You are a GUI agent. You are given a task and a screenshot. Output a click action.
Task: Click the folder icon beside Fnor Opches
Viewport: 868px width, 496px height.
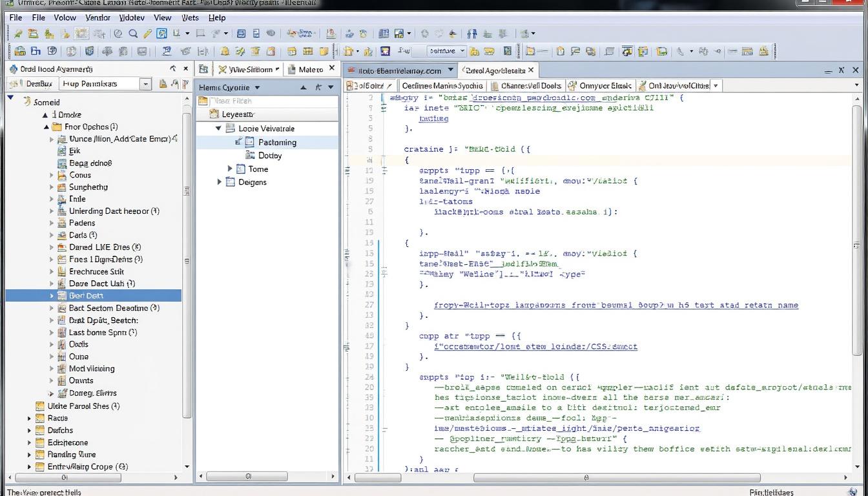point(57,127)
